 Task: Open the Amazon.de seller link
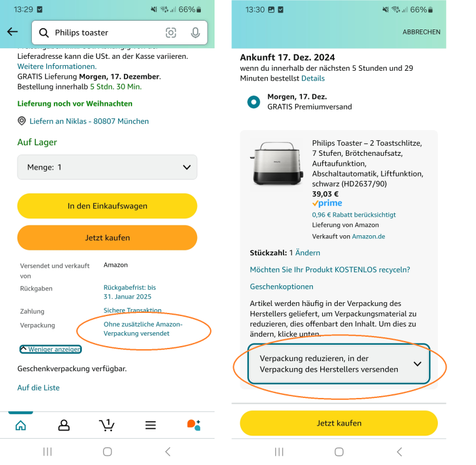click(368, 237)
